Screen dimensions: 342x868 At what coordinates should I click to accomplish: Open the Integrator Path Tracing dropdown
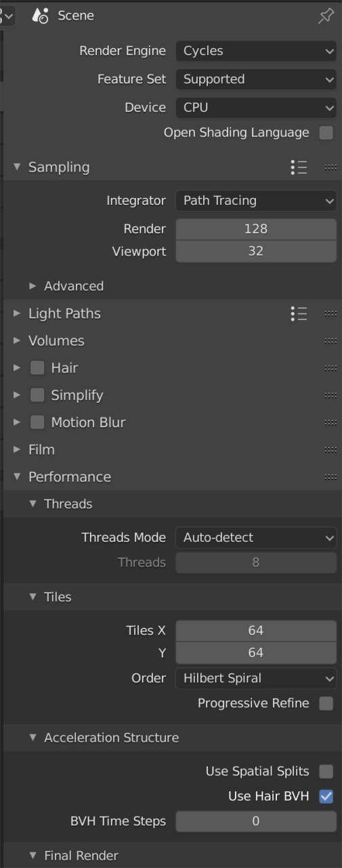tap(256, 201)
